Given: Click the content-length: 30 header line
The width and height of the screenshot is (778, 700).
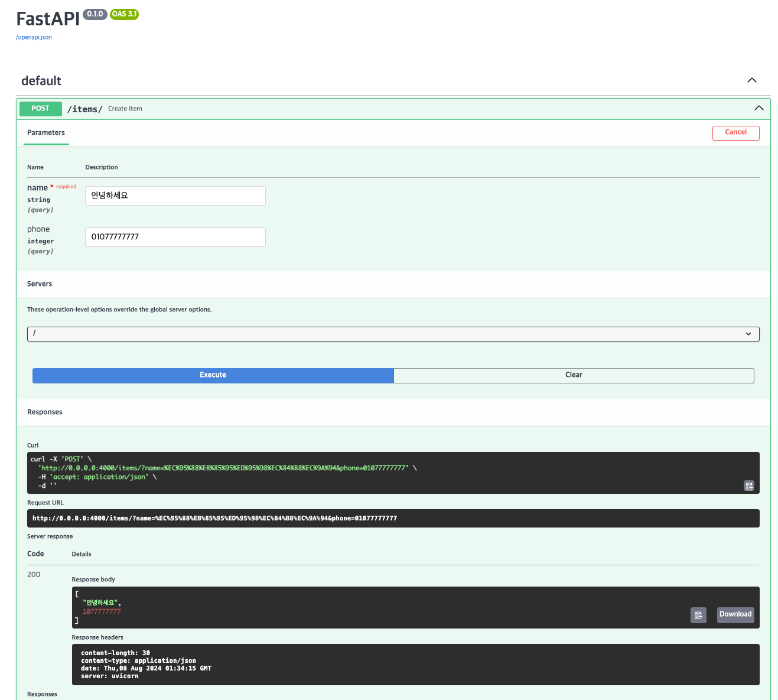Looking at the screenshot, I should click(x=115, y=653).
